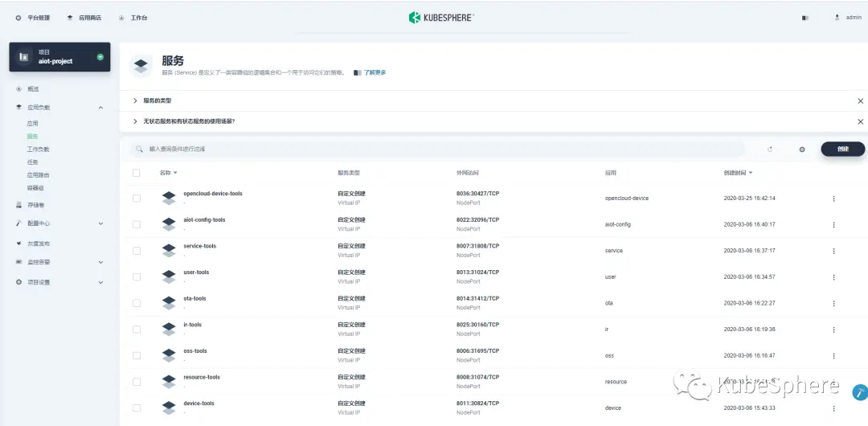Dismiss the usage scenarios help row with X
Screen dimensions: 868x426
click(860, 121)
